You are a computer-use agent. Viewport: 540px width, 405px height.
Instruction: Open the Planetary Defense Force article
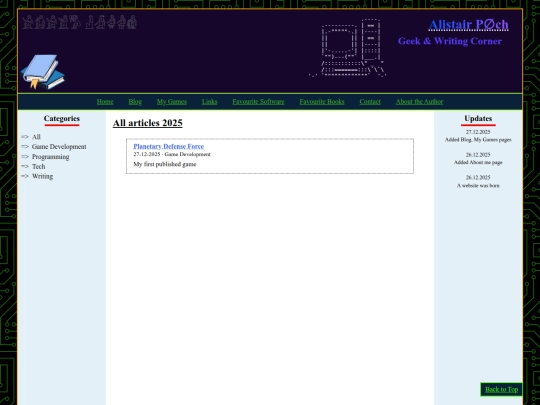pos(168,146)
